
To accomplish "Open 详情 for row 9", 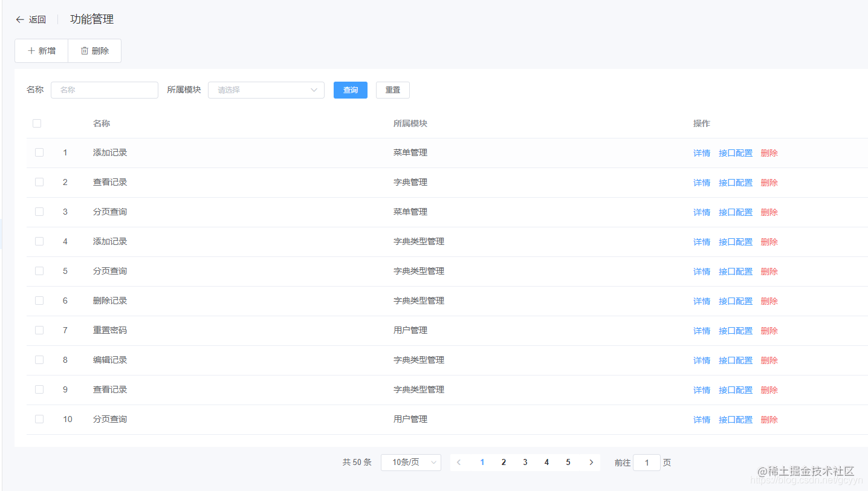I will (702, 390).
